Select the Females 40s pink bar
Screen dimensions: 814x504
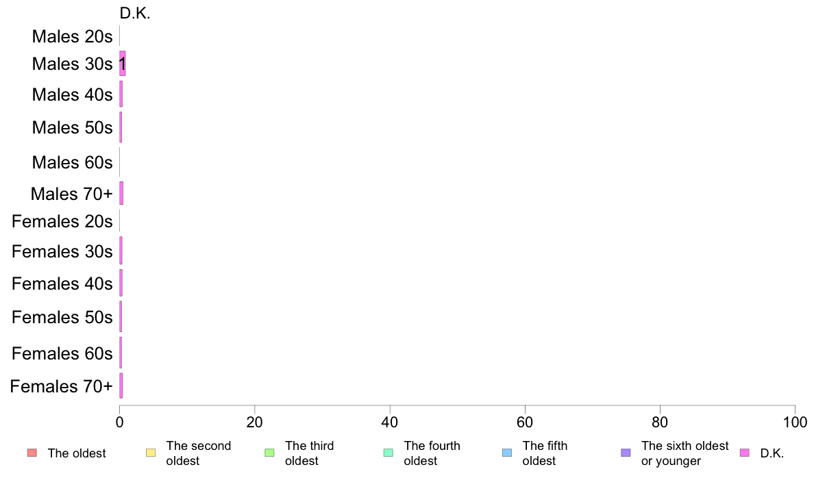click(121, 283)
